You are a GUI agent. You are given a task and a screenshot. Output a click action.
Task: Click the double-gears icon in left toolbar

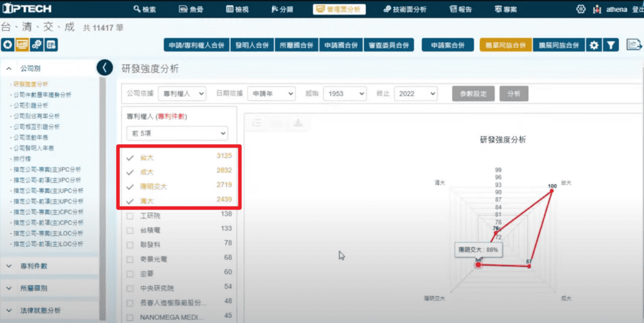[x=36, y=45]
